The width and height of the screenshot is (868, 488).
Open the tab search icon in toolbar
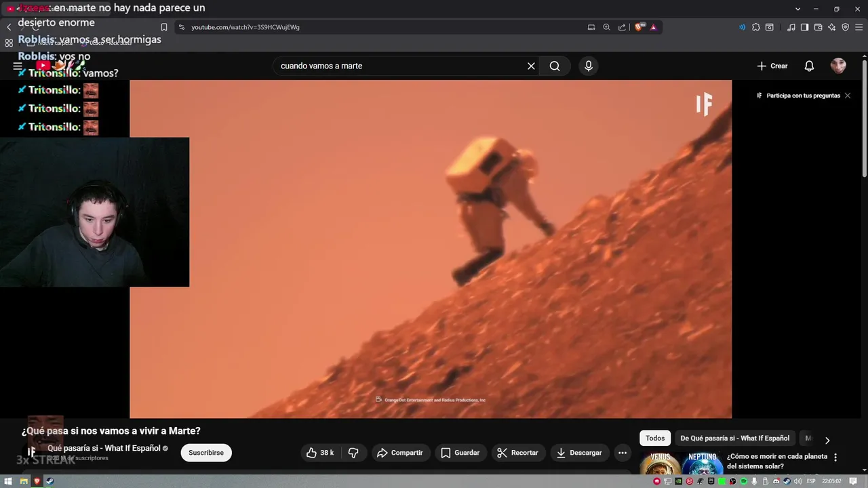pyautogui.click(x=770, y=27)
